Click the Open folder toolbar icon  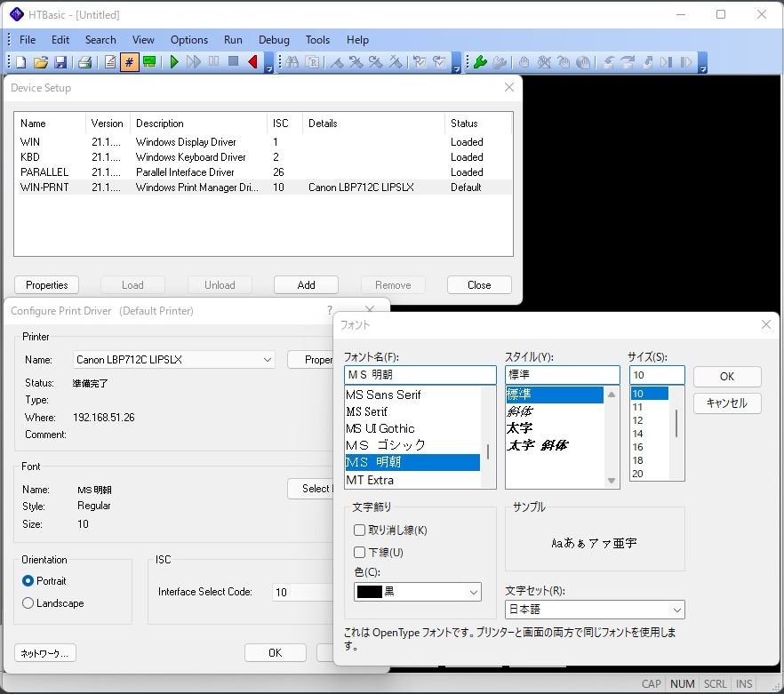pos(41,62)
